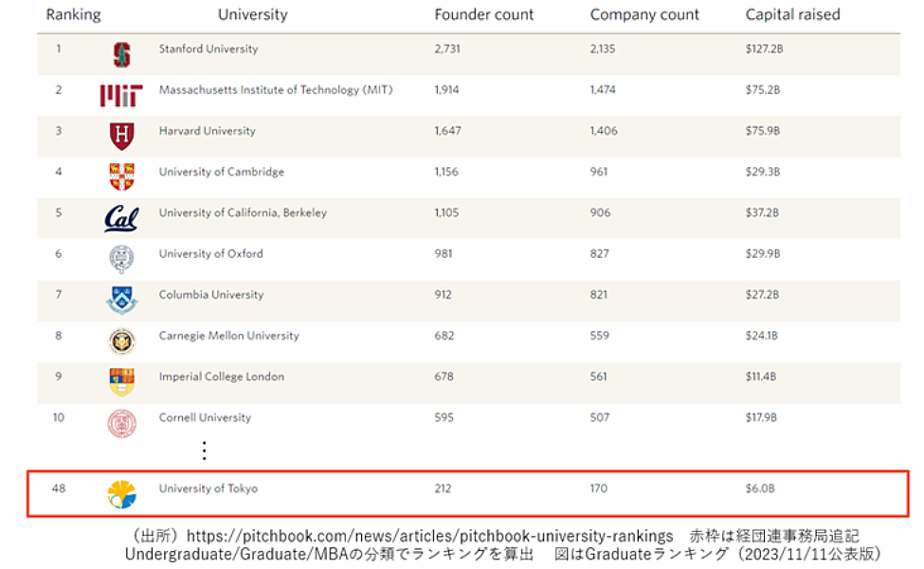
Task: Click Tokyo's company count 170
Action: pyautogui.click(x=599, y=488)
